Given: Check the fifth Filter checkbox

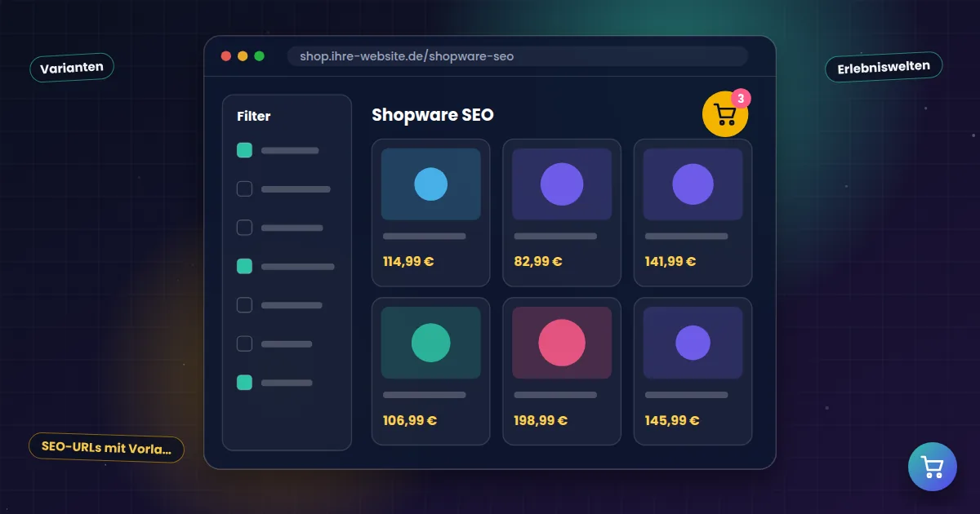Looking at the screenshot, I should pos(244,305).
